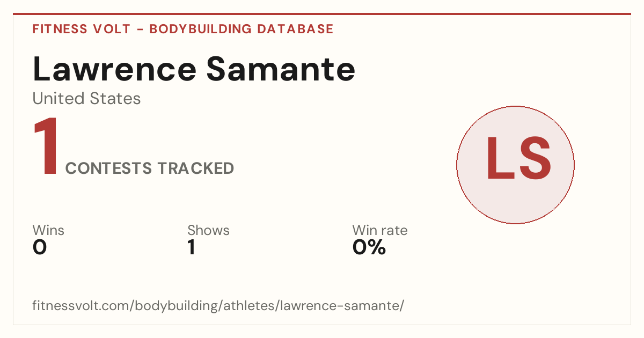Click the United States country label

click(x=86, y=98)
